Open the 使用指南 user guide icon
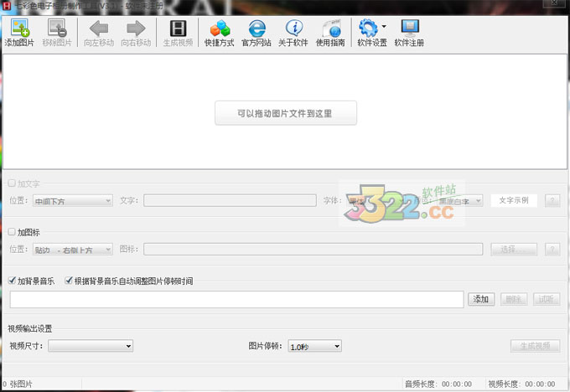 pyautogui.click(x=329, y=29)
